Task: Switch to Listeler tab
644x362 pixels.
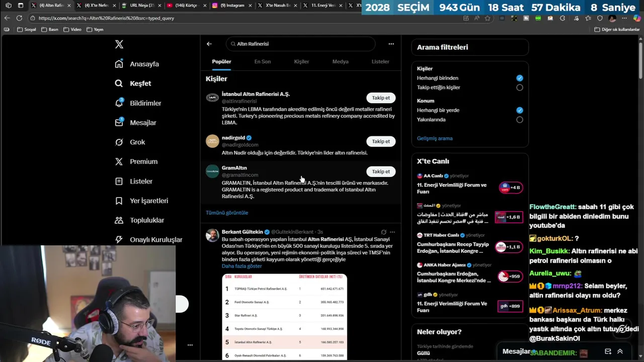Action: click(380, 61)
